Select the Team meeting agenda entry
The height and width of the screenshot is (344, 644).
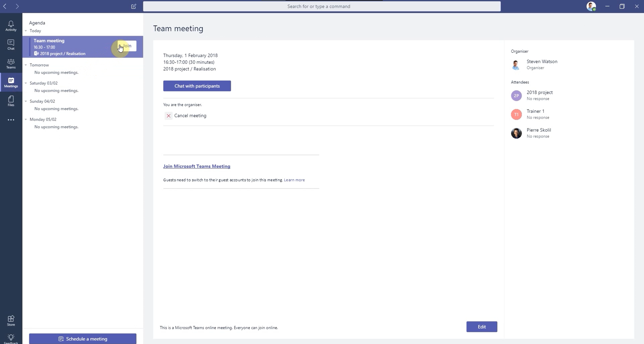point(83,47)
